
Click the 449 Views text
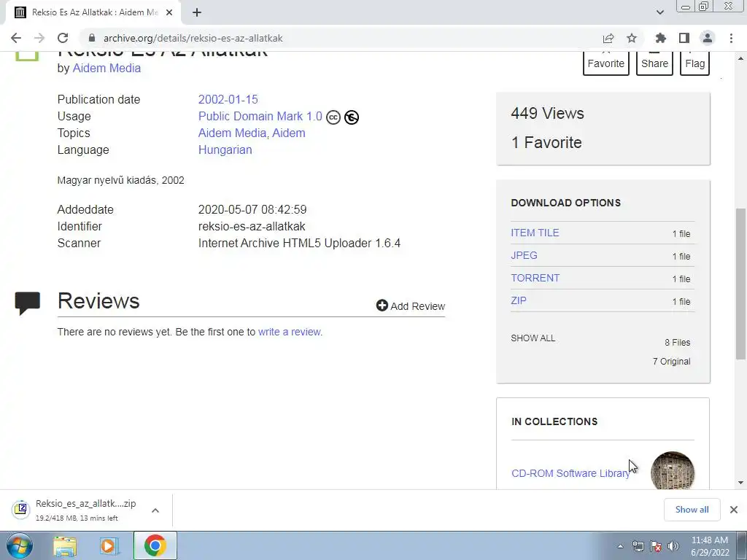547,113
